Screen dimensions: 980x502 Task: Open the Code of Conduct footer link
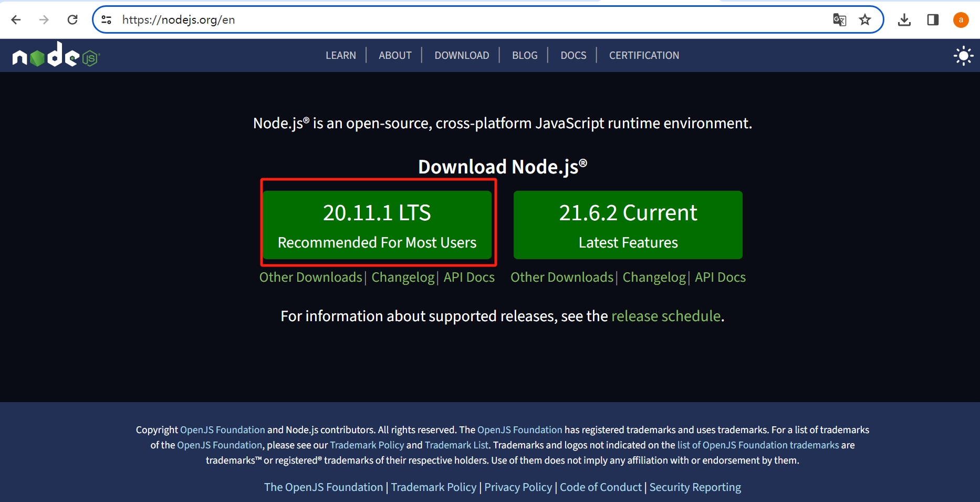pyautogui.click(x=601, y=487)
